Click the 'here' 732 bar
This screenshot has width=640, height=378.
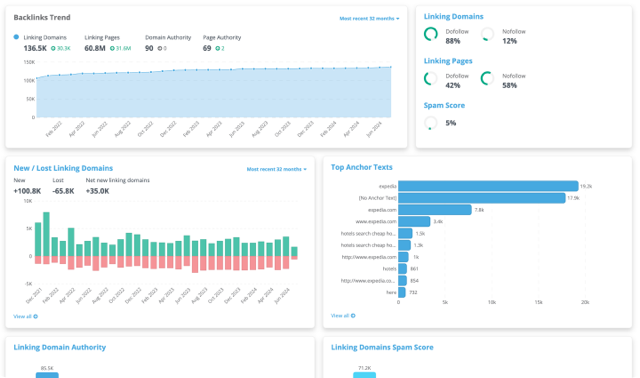click(402, 292)
